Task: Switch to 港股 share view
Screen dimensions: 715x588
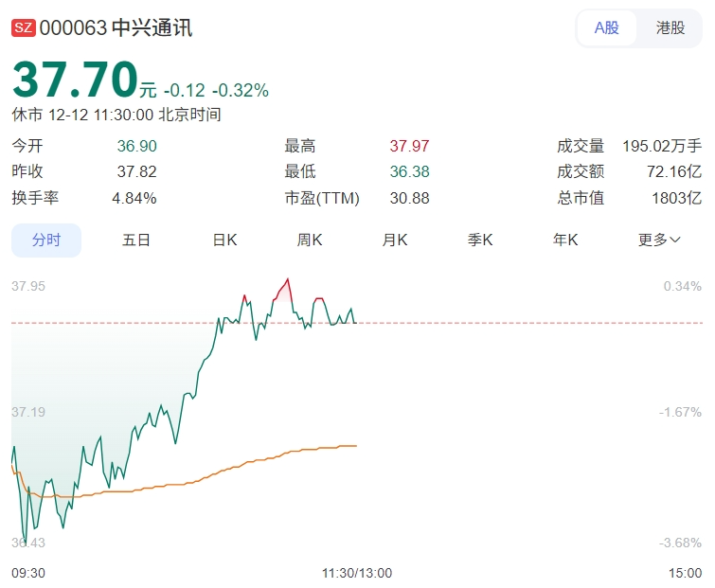Action: (x=670, y=27)
